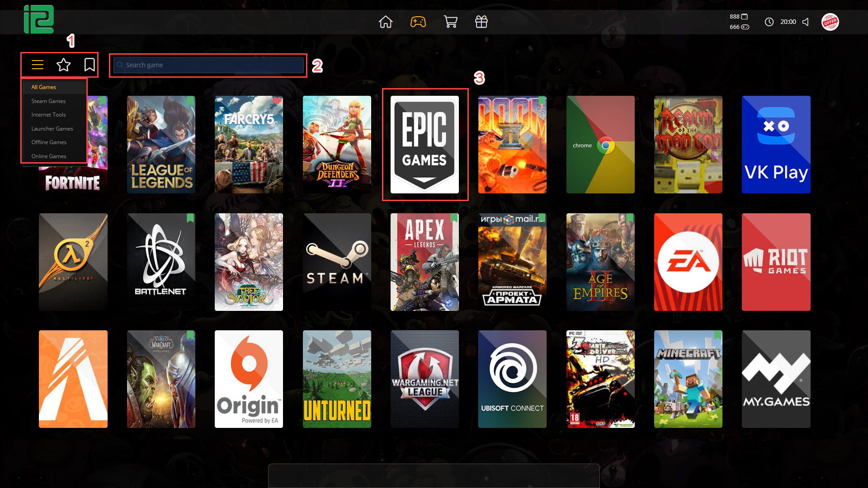Click into the Search game field

click(x=209, y=65)
